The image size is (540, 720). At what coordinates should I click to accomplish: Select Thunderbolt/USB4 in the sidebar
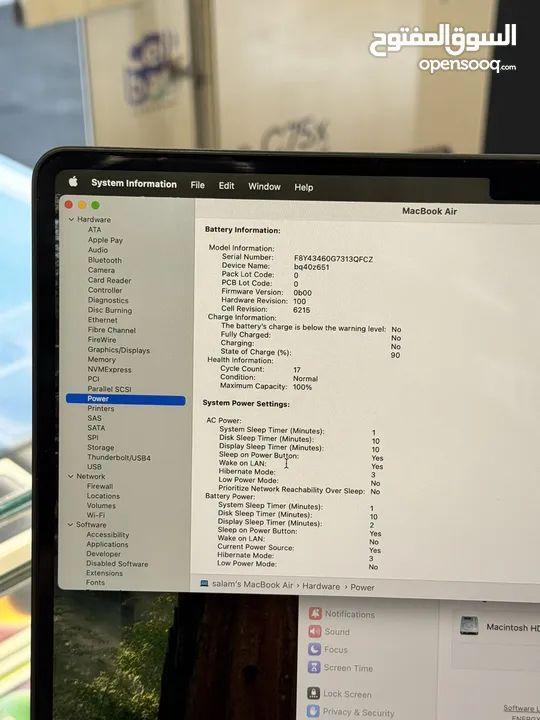[x=119, y=457]
